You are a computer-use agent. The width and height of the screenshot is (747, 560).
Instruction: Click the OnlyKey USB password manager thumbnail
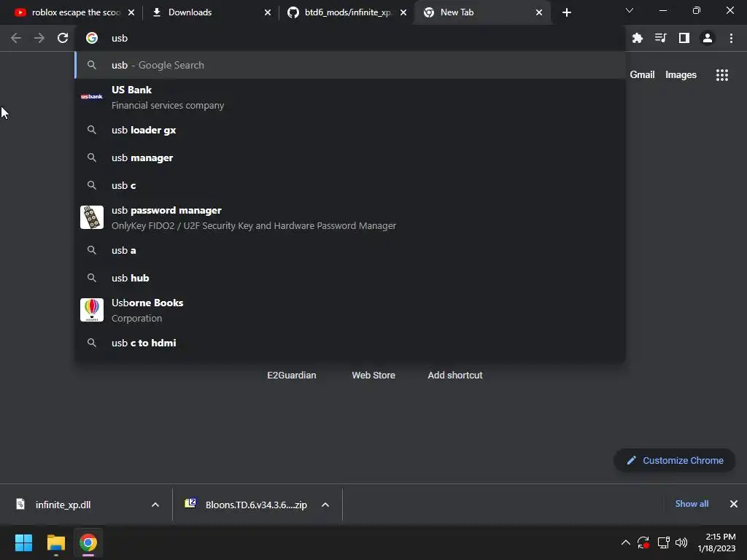tap(91, 217)
